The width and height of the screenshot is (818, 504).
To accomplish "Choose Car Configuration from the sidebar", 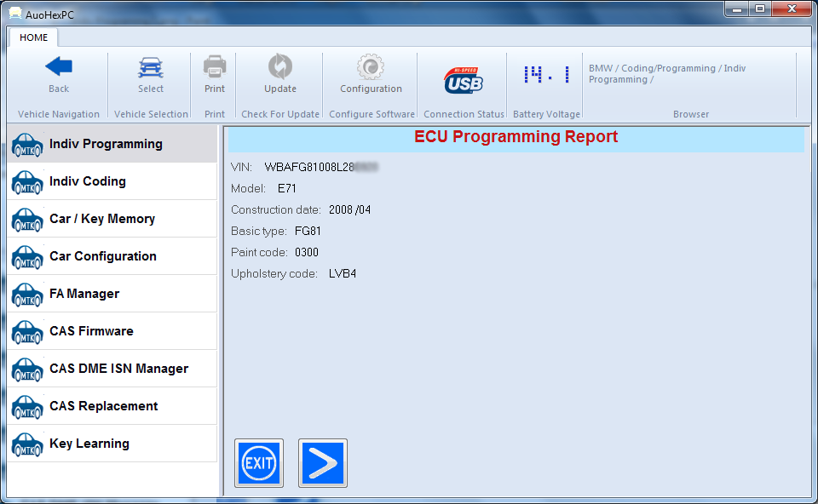I will (x=112, y=256).
